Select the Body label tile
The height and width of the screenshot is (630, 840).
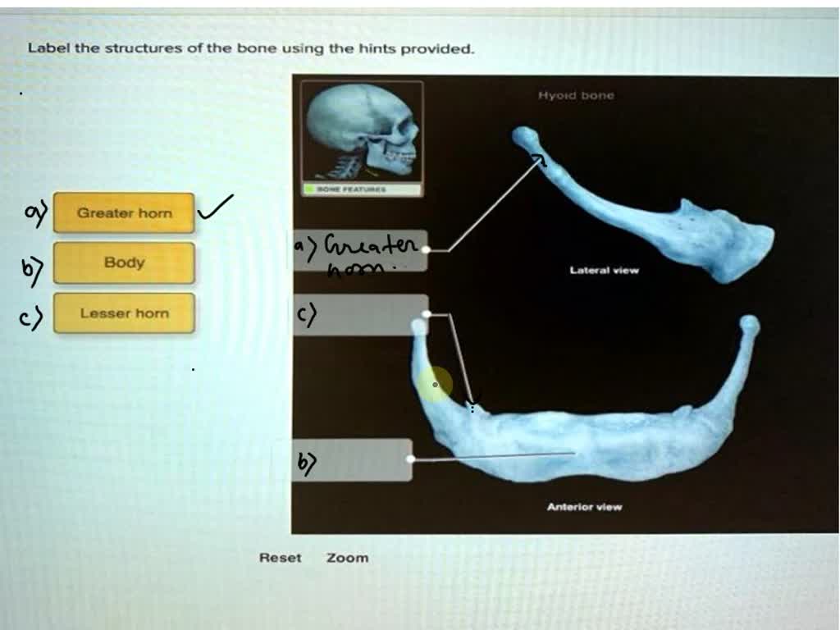tap(124, 262)
